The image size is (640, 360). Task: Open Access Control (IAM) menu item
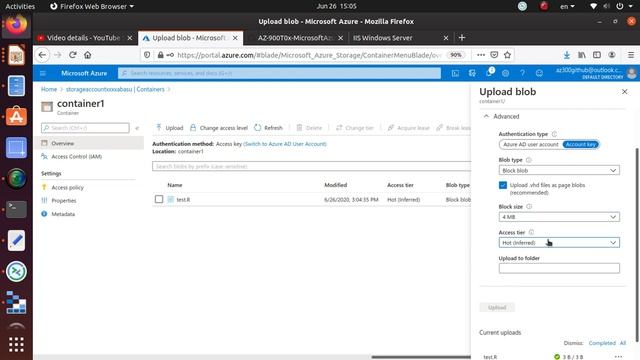[77, 157]
